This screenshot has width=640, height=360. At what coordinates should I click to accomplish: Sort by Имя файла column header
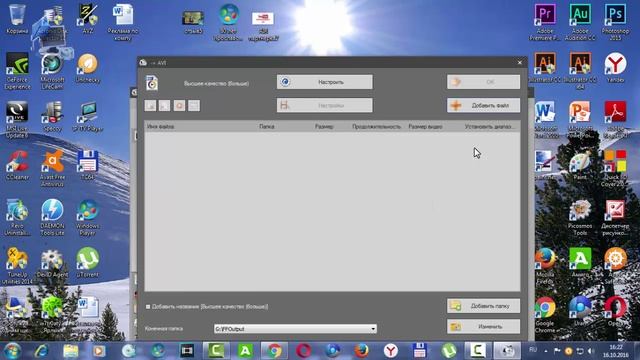pyautogui.click(x=160, y=127)
